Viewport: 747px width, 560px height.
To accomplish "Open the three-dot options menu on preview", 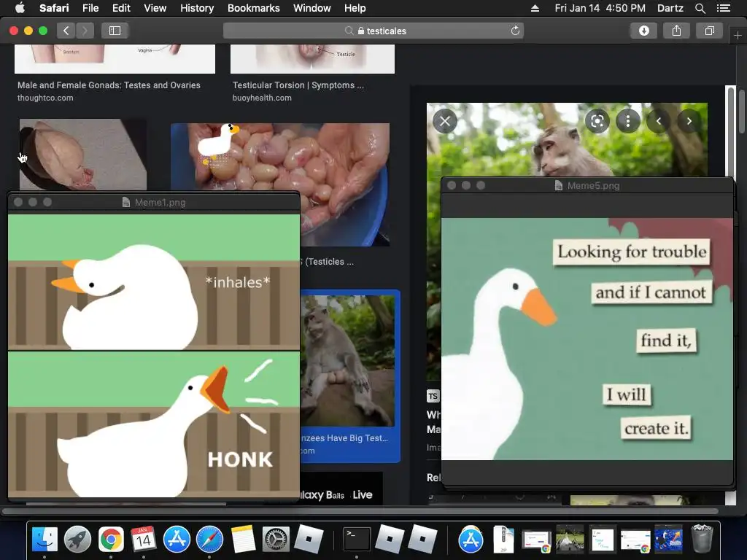I will [628, 121].
